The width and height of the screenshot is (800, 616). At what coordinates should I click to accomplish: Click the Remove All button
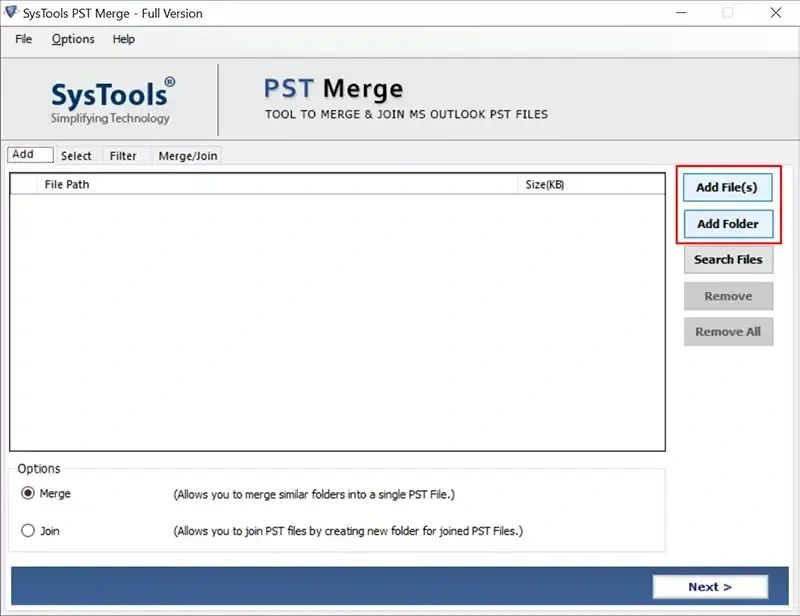pyautogui.click(x=728, y=332)
